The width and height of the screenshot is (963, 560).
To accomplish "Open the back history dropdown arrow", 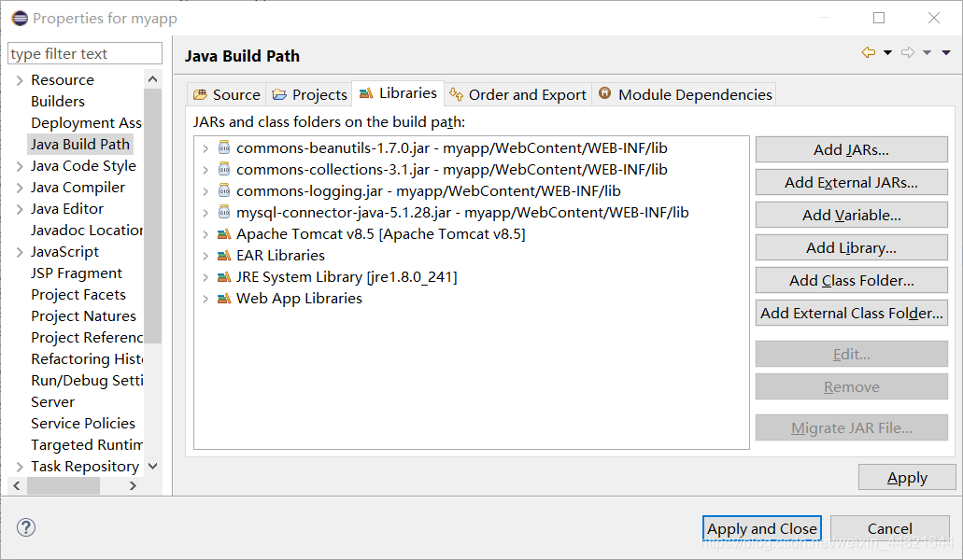I will coord(887,53).
